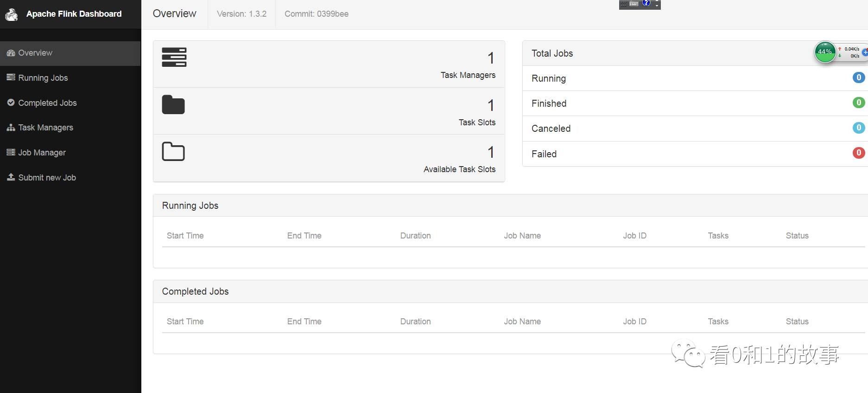
Task: Click the blue help question-mark icon
Action: point(646,3)
